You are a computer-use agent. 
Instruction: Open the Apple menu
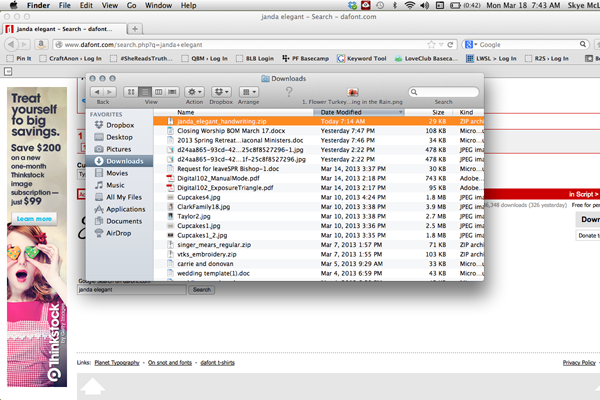pyautogui.click(x=13, y=5)
